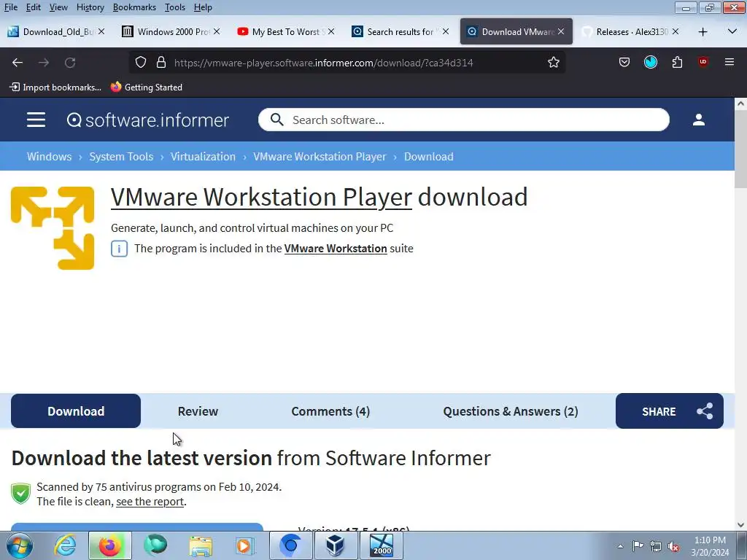The image size is (747, 560).
Task: Open Windows Explorer folder on taskbar
Action: coord(201,545)
